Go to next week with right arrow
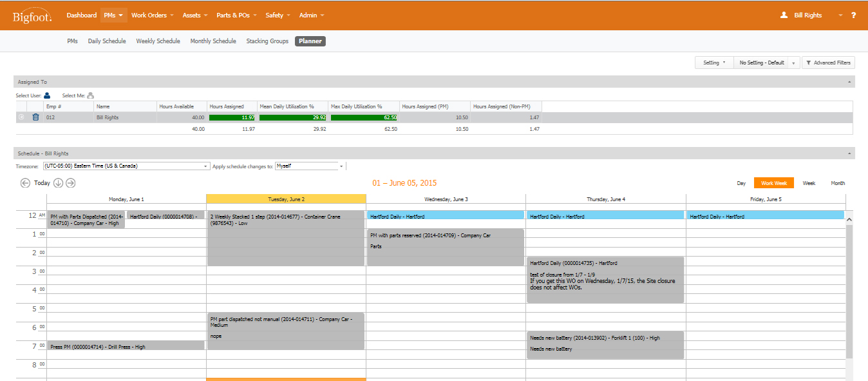The width and height of the screenshot is (868, 381). (71, 183)
